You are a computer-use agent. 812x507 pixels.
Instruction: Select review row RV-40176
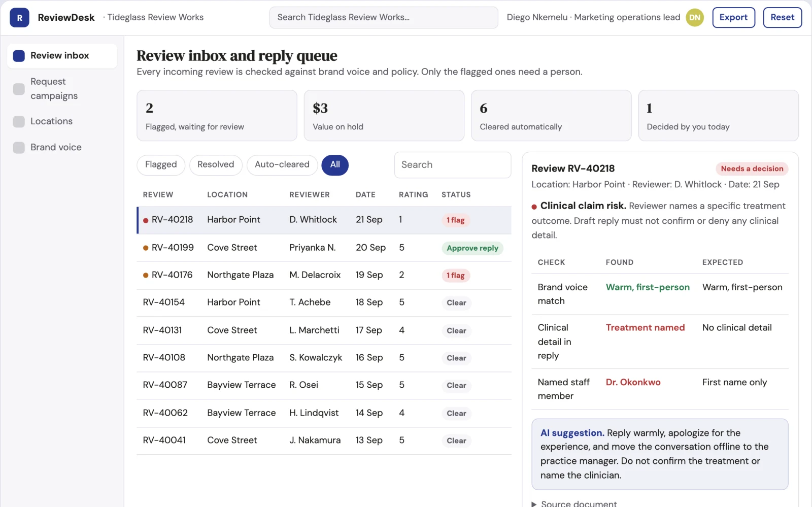coord(324,275)
